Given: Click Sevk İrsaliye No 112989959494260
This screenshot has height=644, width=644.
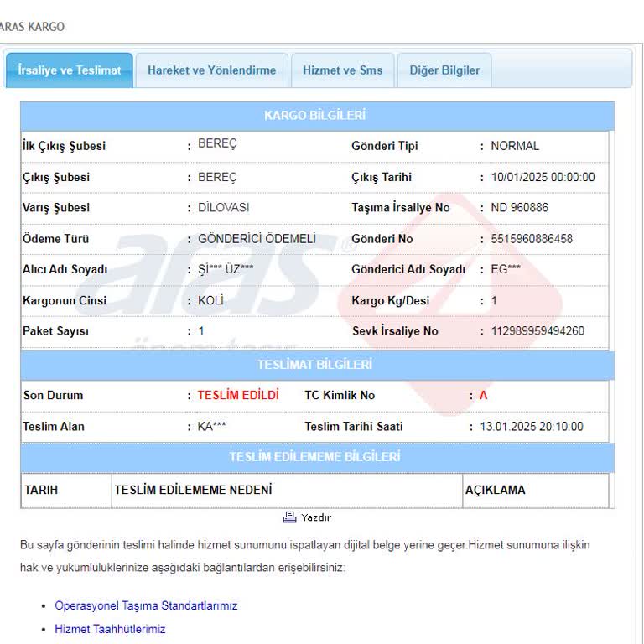Looking at the screenshot, I should pyautogui.click(x=538, y=331).
